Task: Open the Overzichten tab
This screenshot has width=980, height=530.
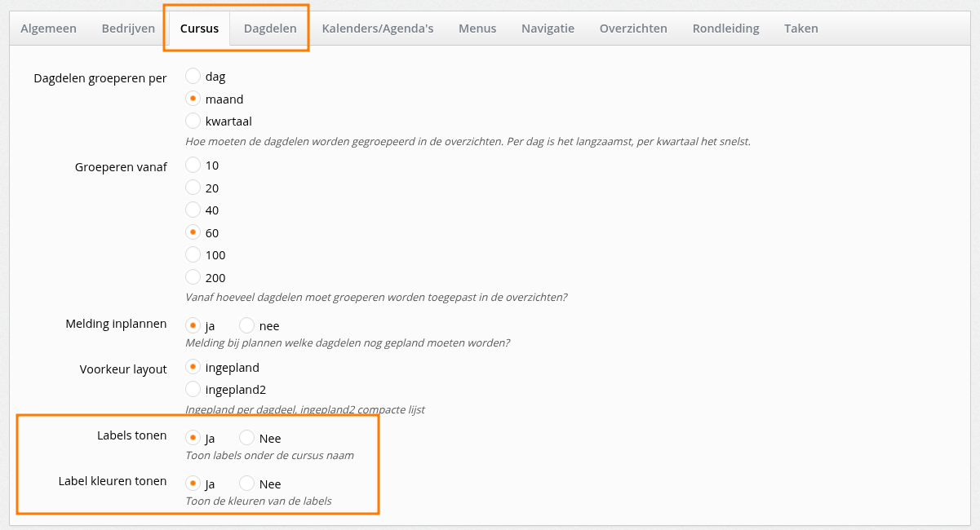Action: [633, 29]
